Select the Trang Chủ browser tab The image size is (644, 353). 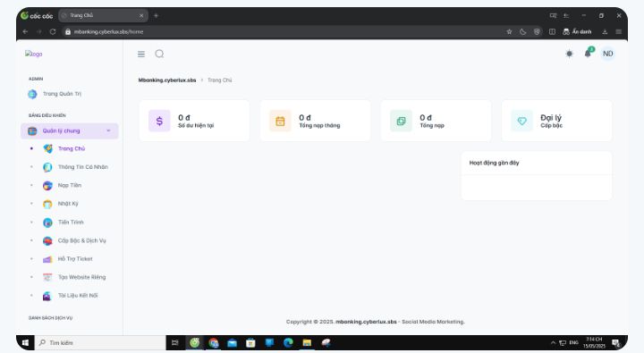tap(103, 15)
